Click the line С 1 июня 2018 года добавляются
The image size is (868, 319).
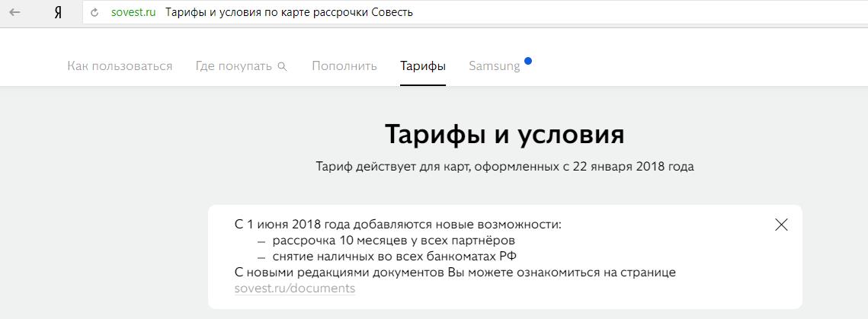(398, 225)
